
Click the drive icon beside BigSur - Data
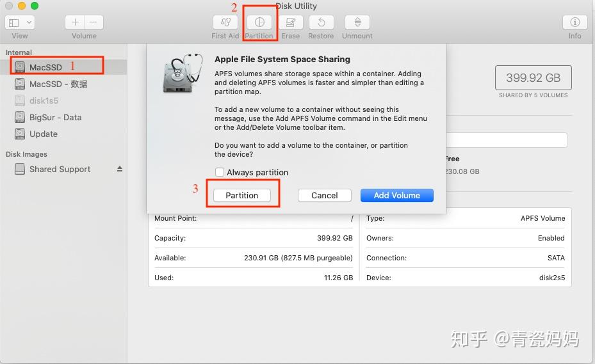[20, 117]
